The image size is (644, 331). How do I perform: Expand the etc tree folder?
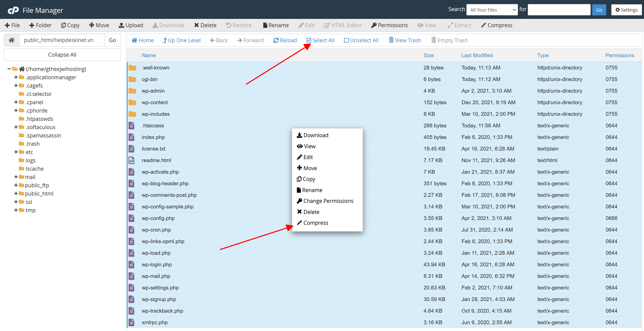click(16, 152)
